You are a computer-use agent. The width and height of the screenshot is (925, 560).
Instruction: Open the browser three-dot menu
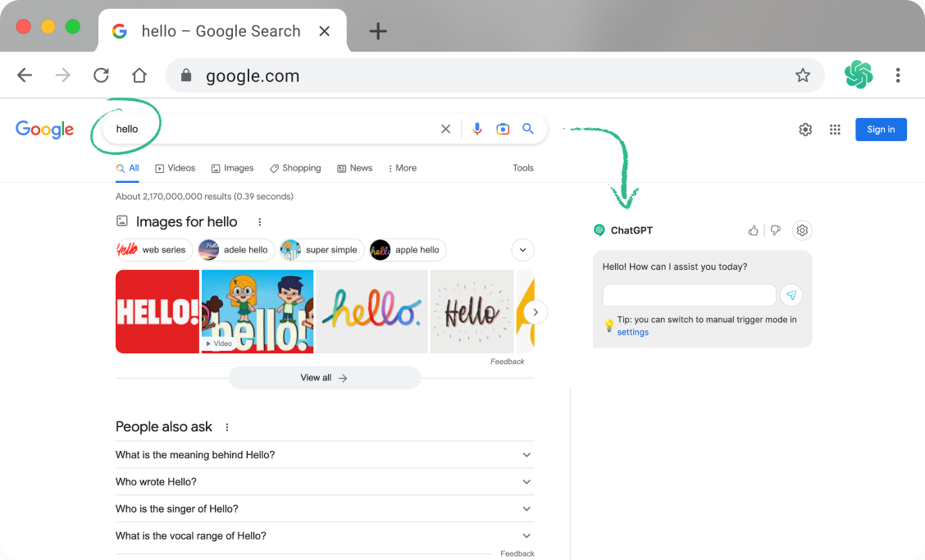898,75
